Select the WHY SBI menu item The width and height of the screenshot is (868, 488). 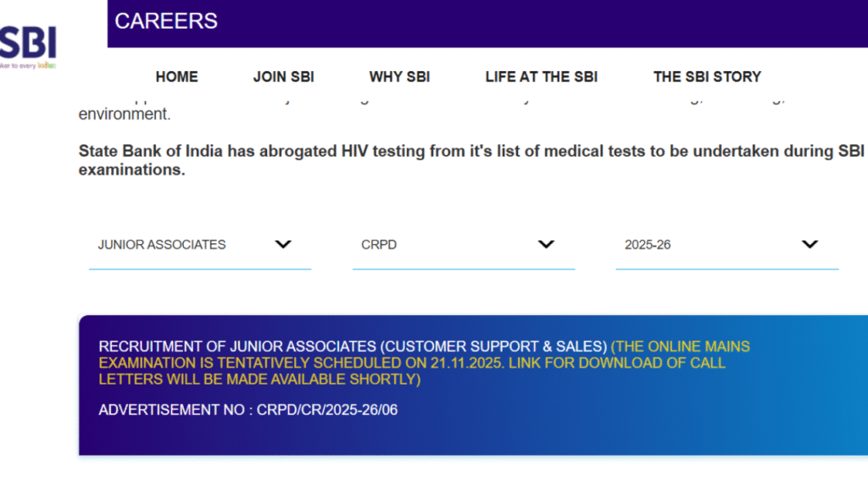[x=399, y=77]
